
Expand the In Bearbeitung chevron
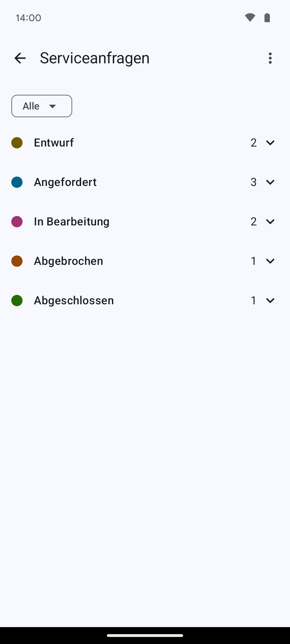coord(270,221)
